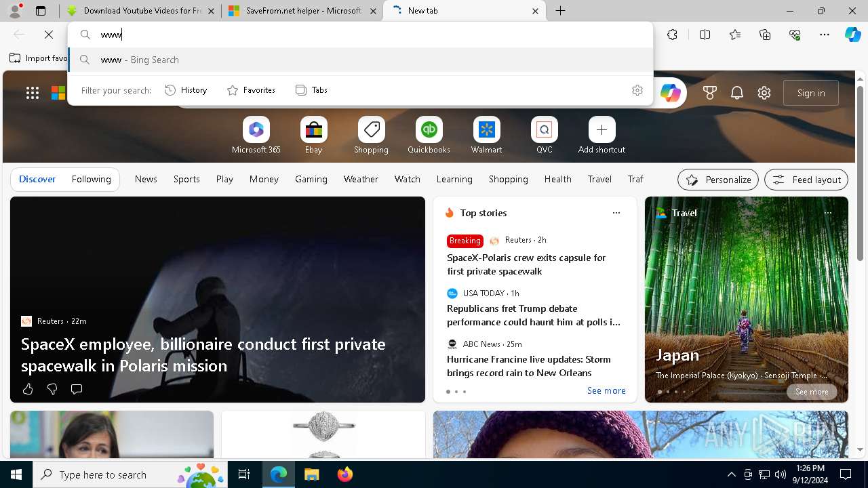The width and height of the screenshot is (868, 488).
Task: Open SpaceX-Polaris crew exits capsule story
Action: pos(526,264)
